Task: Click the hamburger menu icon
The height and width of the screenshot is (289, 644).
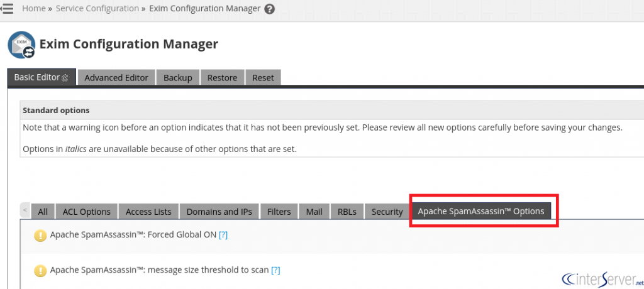Action: pyautogui.click(x=7, y=9)
